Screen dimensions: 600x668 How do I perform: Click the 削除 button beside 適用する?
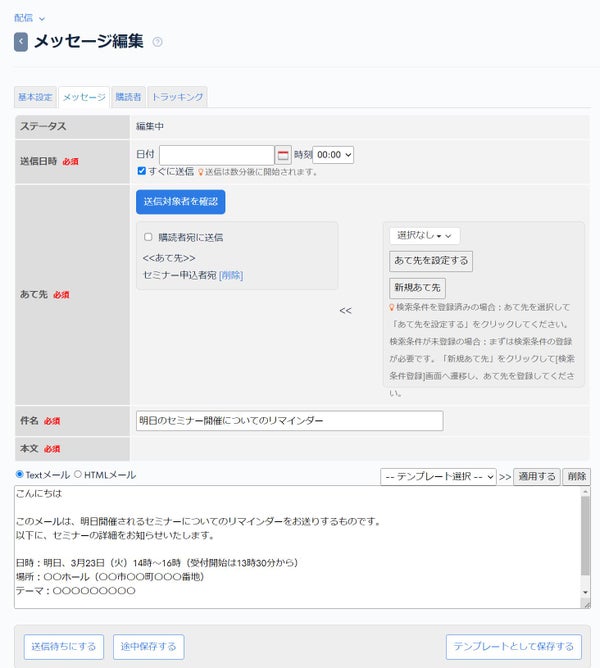coord(577,477)
